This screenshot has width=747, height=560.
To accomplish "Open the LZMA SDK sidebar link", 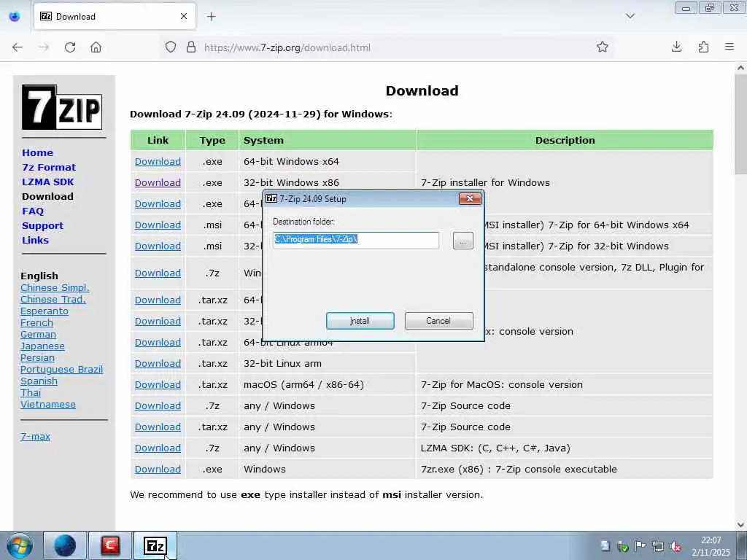I will tap(47, 182).
